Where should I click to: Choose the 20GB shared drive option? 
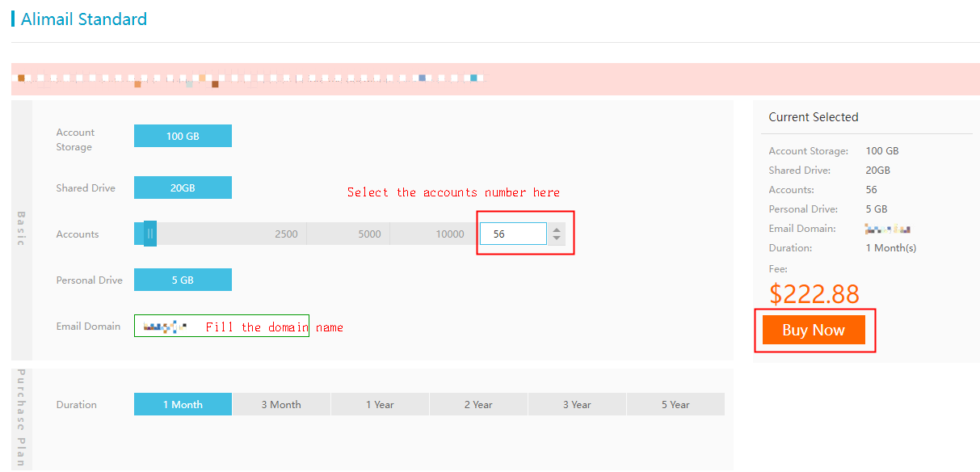coord(183,188)
